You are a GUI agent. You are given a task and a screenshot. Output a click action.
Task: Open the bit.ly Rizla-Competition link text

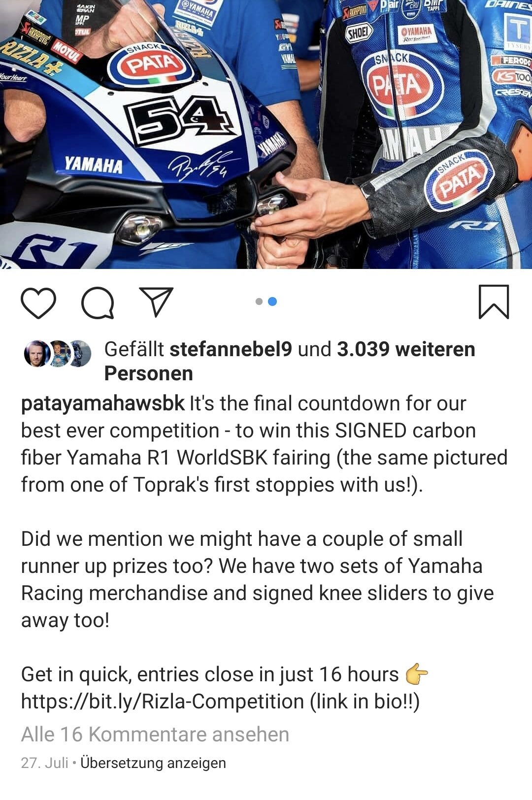163,701
